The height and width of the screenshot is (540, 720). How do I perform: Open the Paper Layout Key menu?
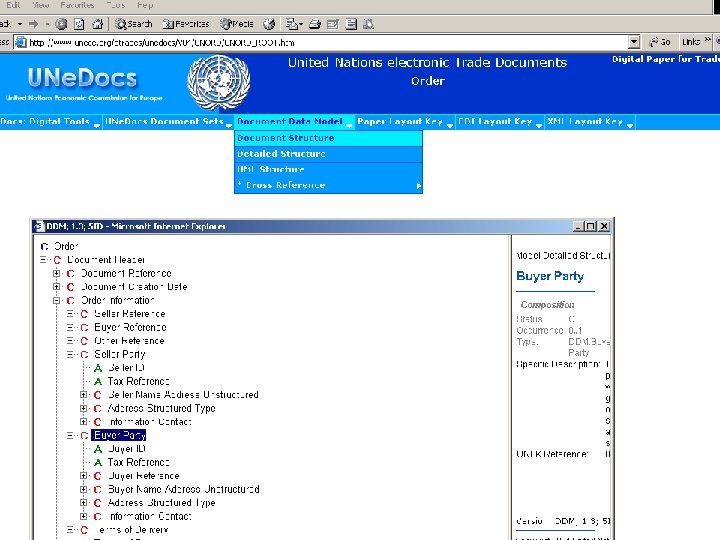[x=405, y=122]
